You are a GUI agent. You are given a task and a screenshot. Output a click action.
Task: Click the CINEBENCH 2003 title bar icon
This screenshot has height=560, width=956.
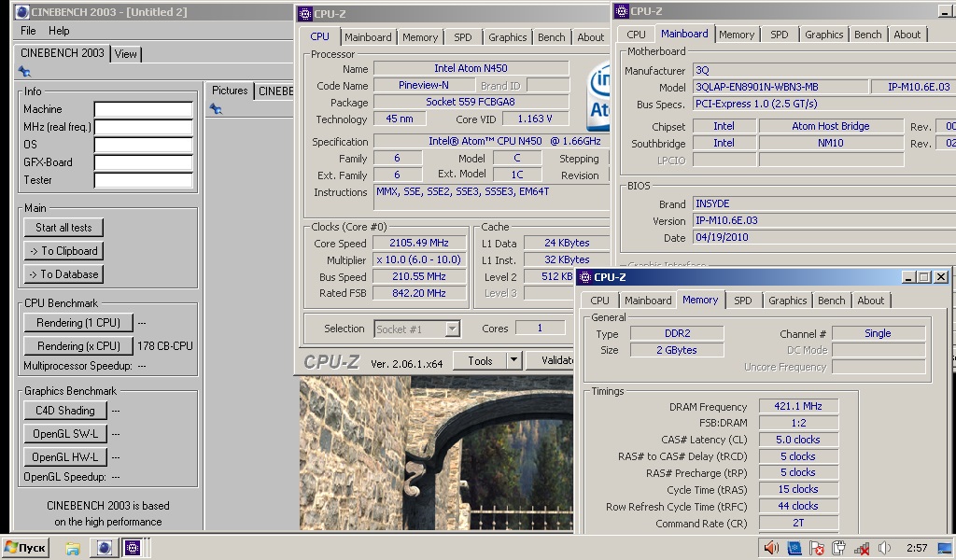tap(22, 11)
